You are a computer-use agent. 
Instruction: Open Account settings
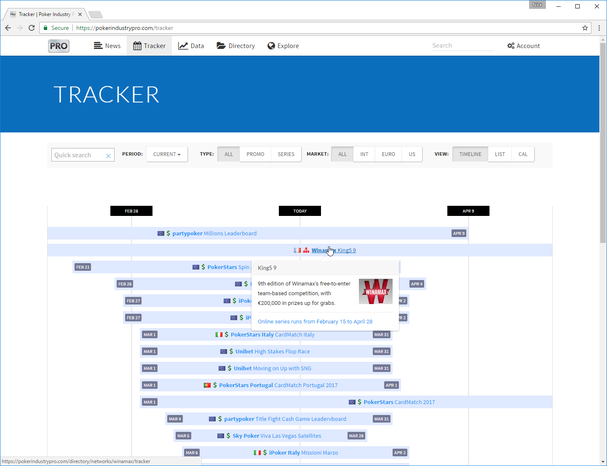523,46
